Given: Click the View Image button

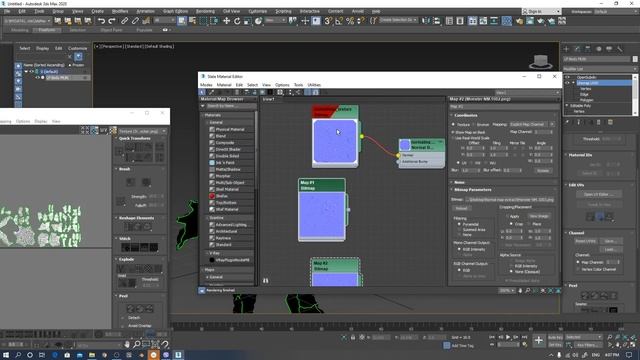Looking at the screenshot, I should click(539, 216).
